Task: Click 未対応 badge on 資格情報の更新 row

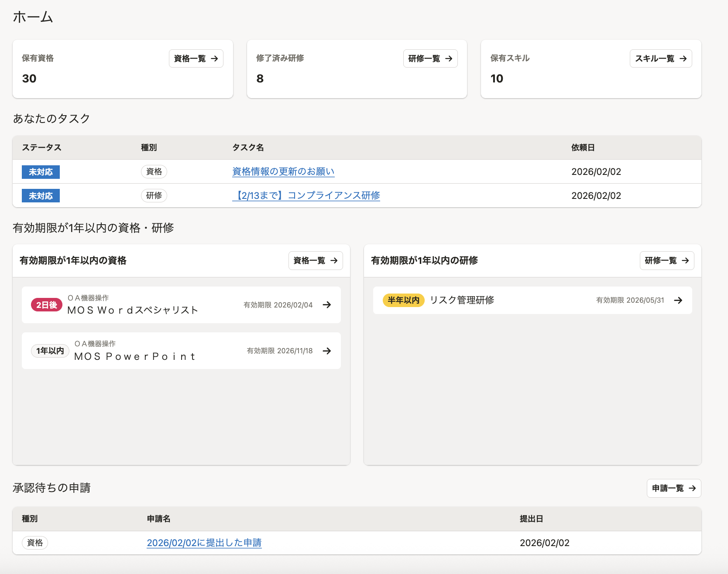Action: click(41, 172)
